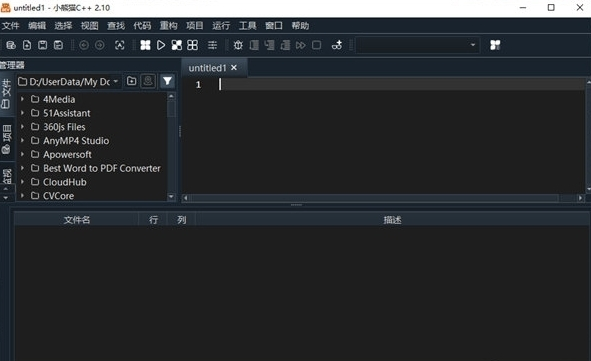This screenshot has width=591, height=361.
Task: Expand the CloudHub folder
Action: (22, 182)
